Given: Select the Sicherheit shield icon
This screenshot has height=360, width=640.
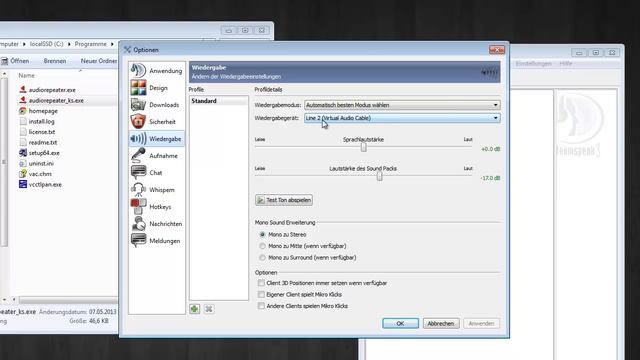Looking at the screenshot, I should point(138,122).
